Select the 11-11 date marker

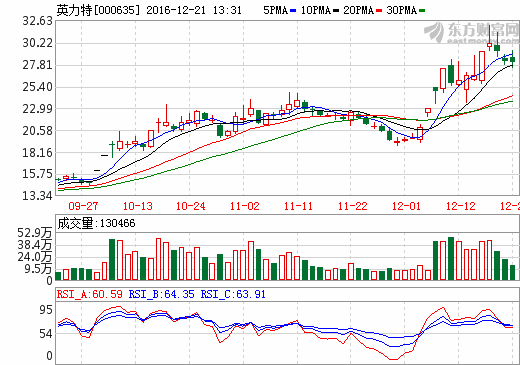pos(298,206)
